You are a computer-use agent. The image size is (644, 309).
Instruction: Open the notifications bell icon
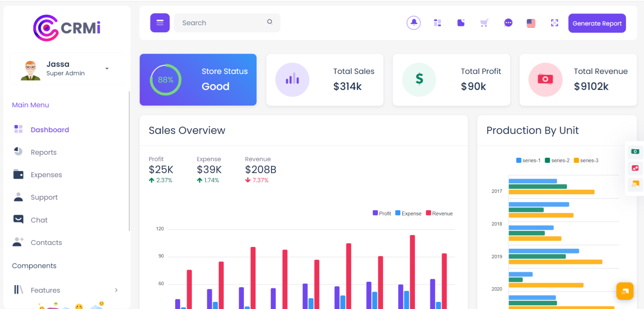click(x=414, y=23)
